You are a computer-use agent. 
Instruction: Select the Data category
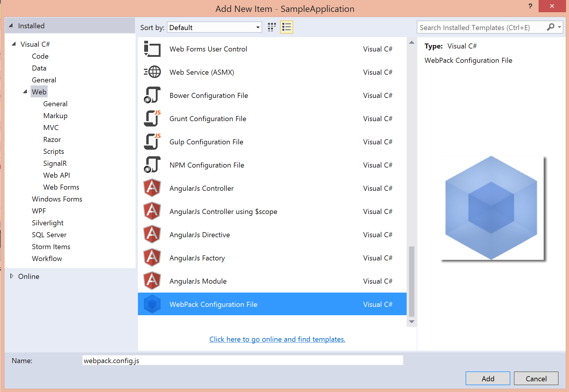[x=39, y=68]
